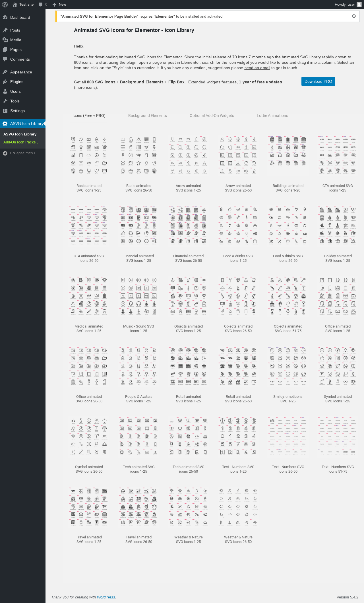Open Test site home icon
364x603 pixels.
15,5
